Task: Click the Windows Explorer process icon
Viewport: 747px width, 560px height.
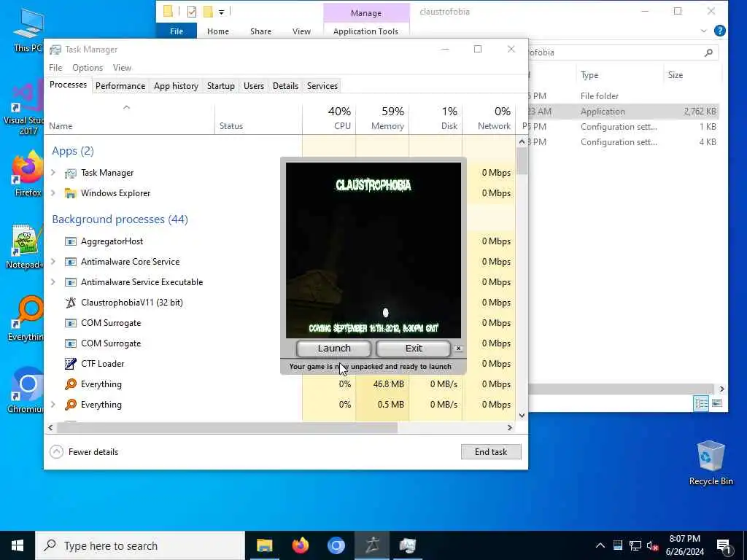Action: point(71,192)
